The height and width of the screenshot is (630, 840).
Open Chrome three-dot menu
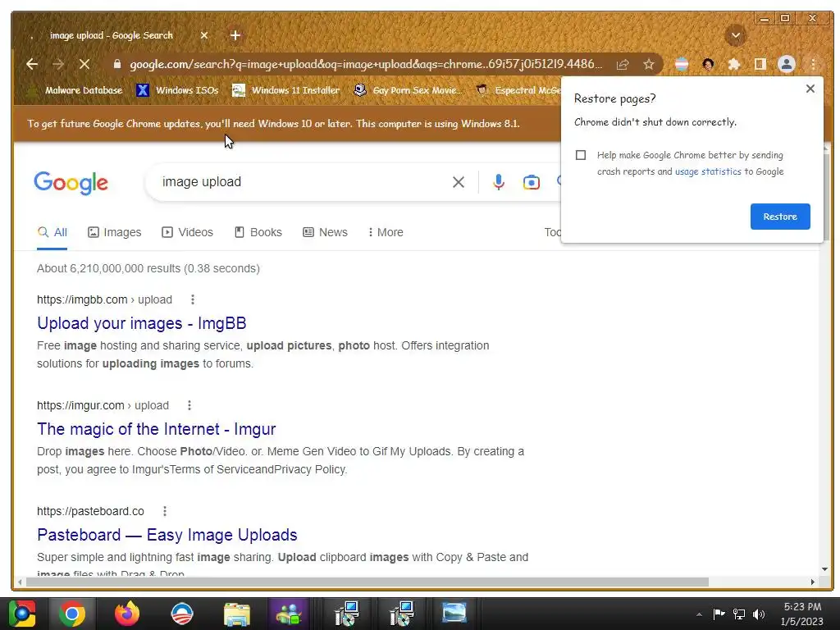(813, 64)
